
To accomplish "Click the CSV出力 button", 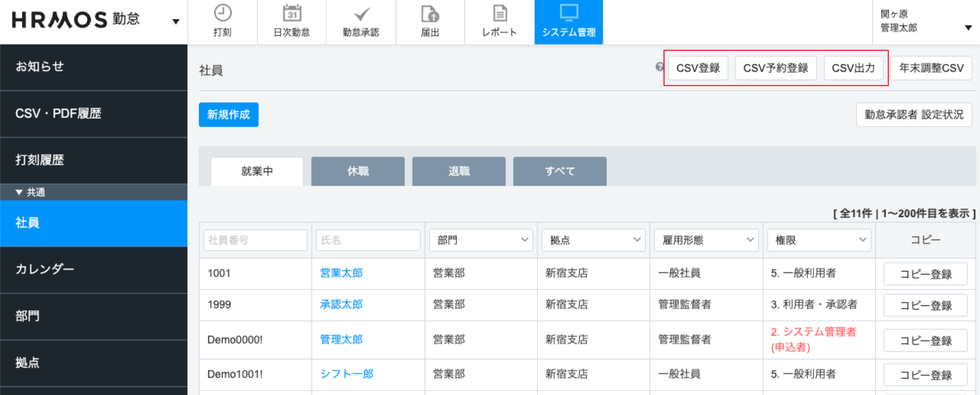I will pyautogui.click(x=853, y=68).
